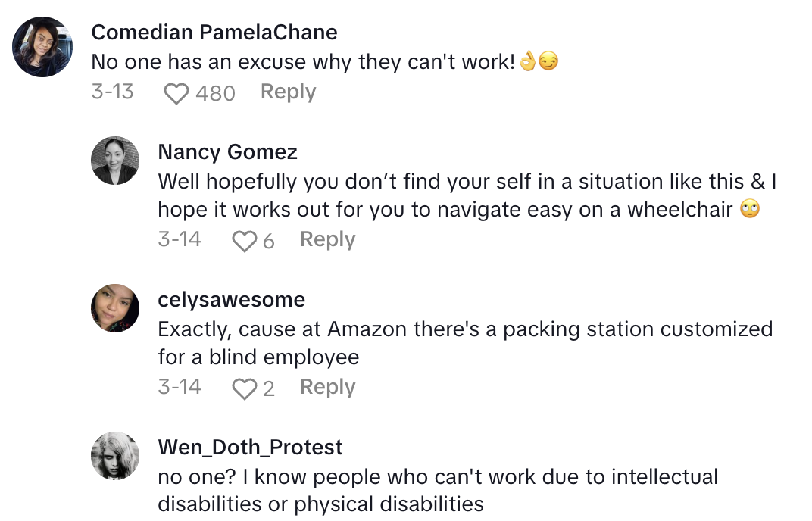Click the 3-14 date under Nancy Gomez's reply
This screenshot has height=521, width=812.
(180, 240)
